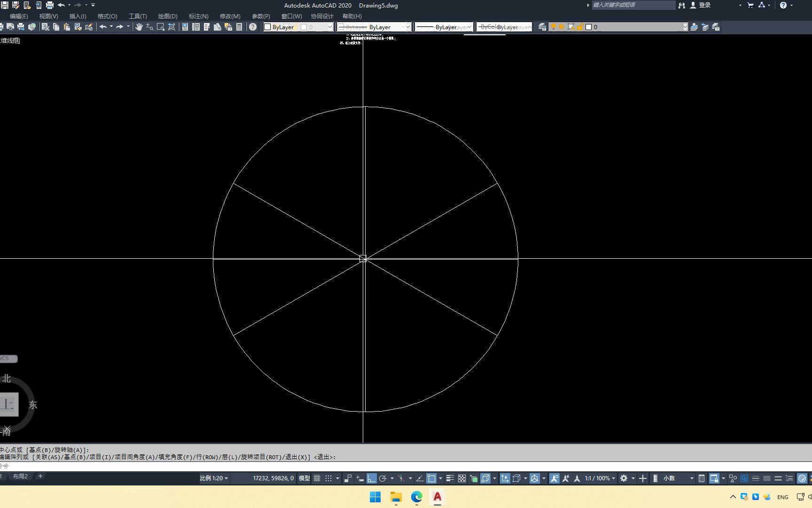This screenshot has width=812, height=508.
Task: Switch to the 布局2 layout tab
Action: click(x=20, y=476)
